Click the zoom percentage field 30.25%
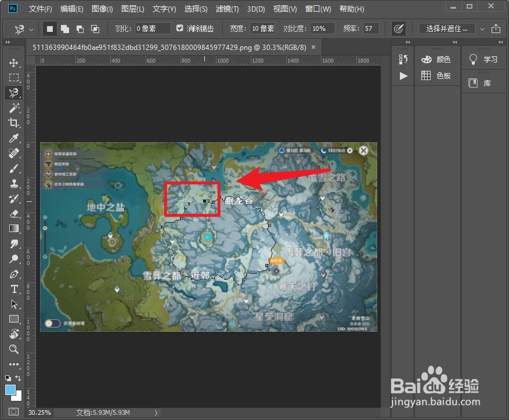This screenshot has width=509, height=420. coord(39,412)
